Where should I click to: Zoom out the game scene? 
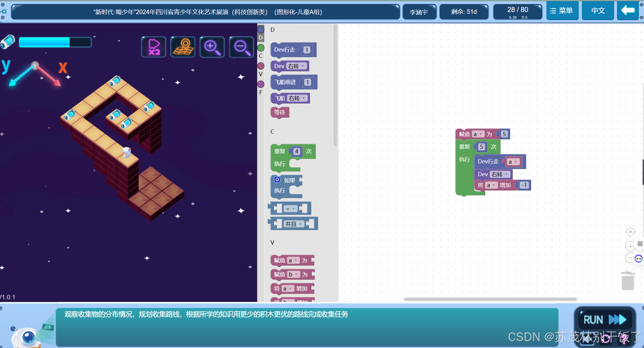(242, 47)
